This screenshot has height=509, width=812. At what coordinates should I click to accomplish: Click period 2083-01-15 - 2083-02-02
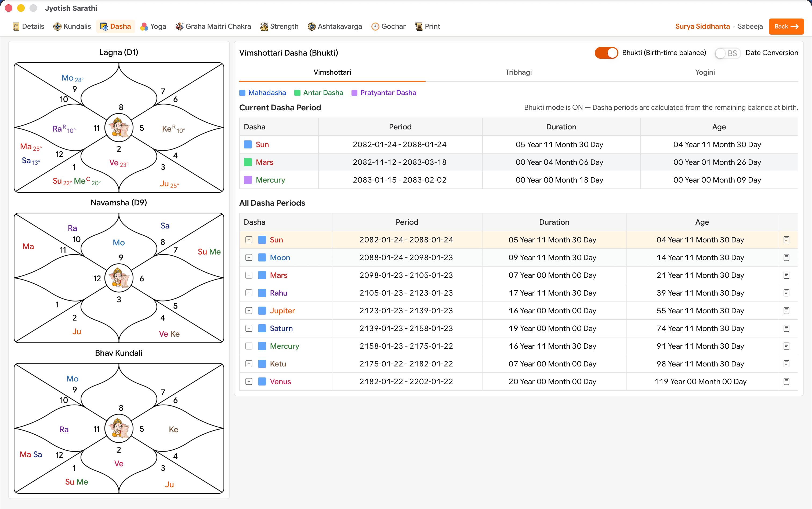click(x=400, y=180)
